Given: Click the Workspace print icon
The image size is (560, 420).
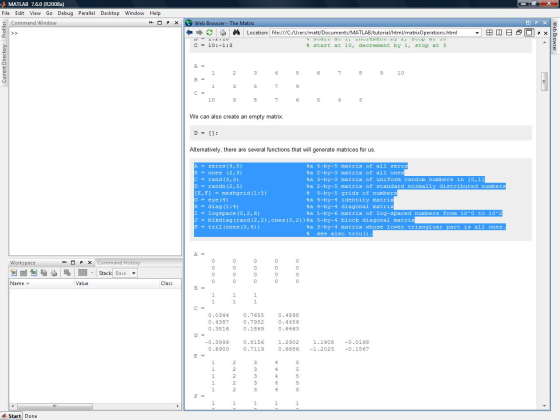Looking at the screenshot, I should (x=54, y=273).
